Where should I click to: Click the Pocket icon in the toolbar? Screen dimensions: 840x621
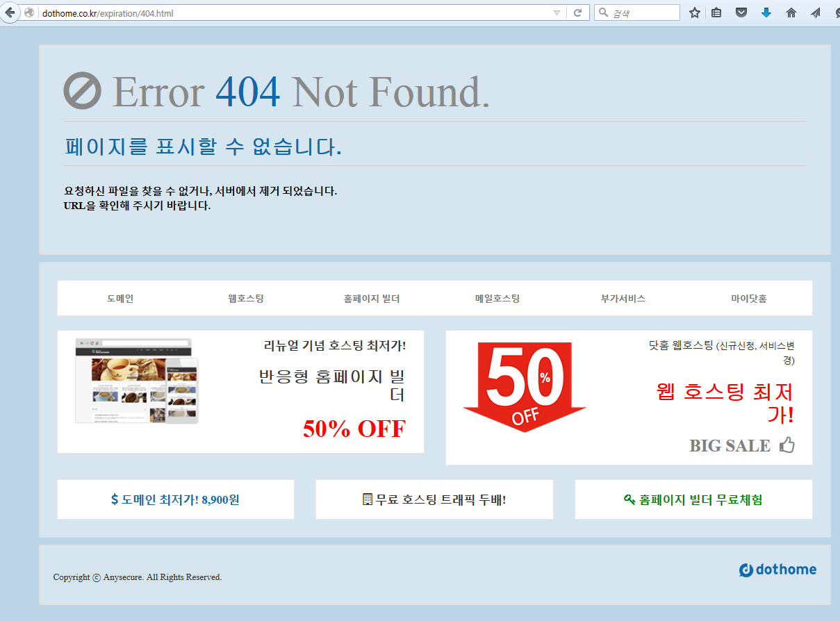pos(741,13)
